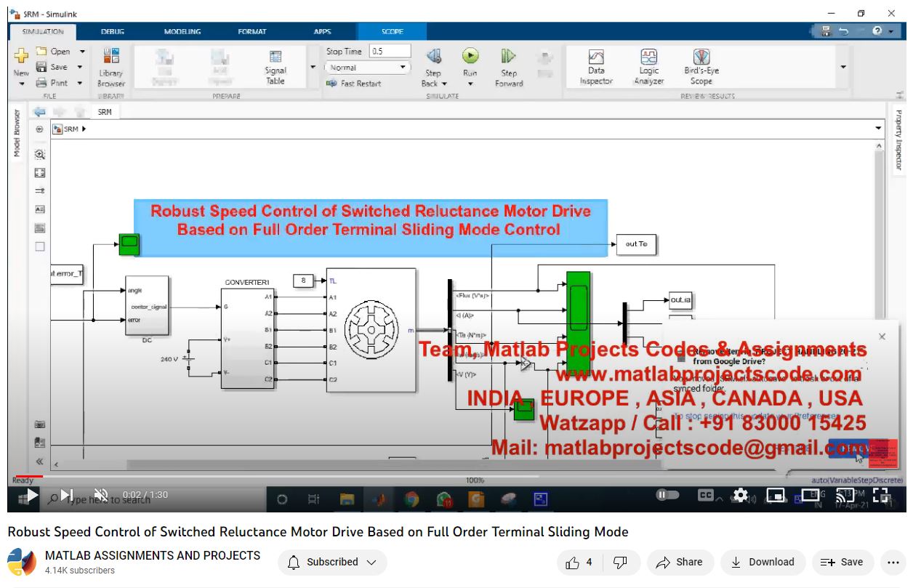Click the video progress bar
This screenshot has width=913, height=588.
291,477
